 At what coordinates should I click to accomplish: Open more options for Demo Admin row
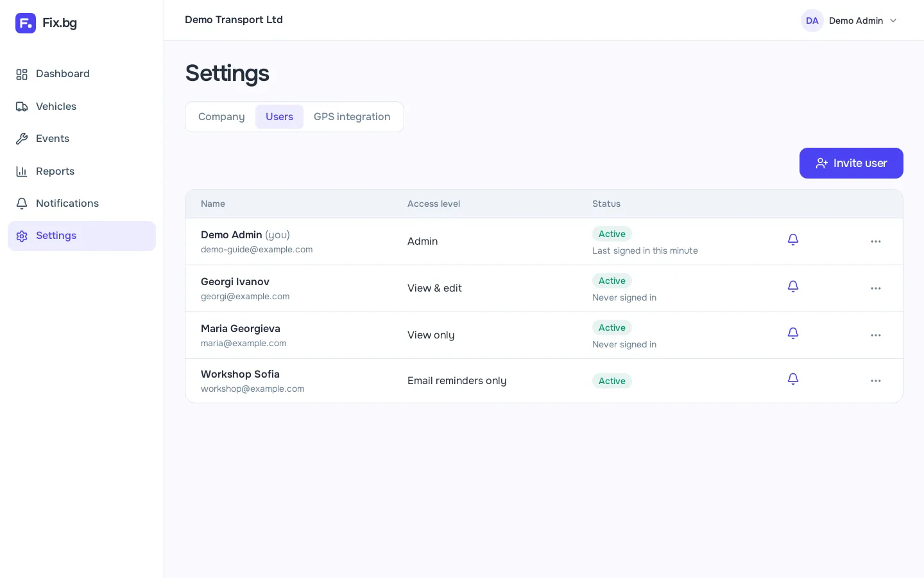876,241
